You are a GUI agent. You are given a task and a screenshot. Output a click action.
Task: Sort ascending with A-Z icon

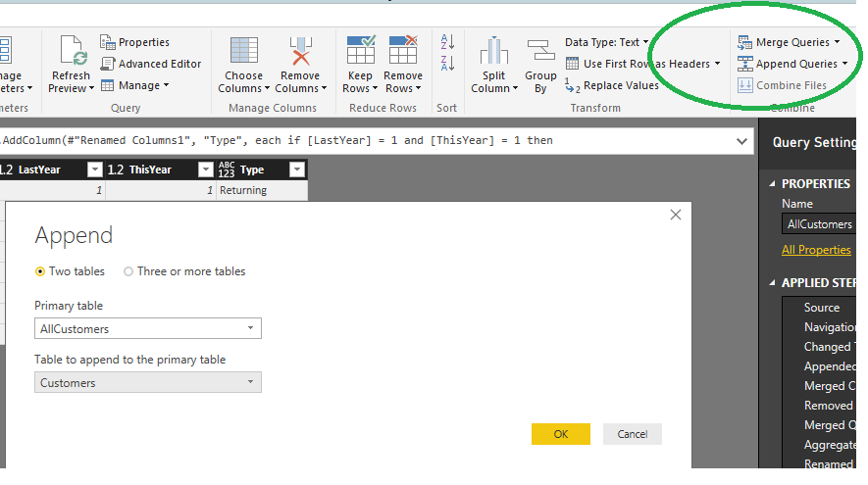pyautogui.click(x=447, y=41)
